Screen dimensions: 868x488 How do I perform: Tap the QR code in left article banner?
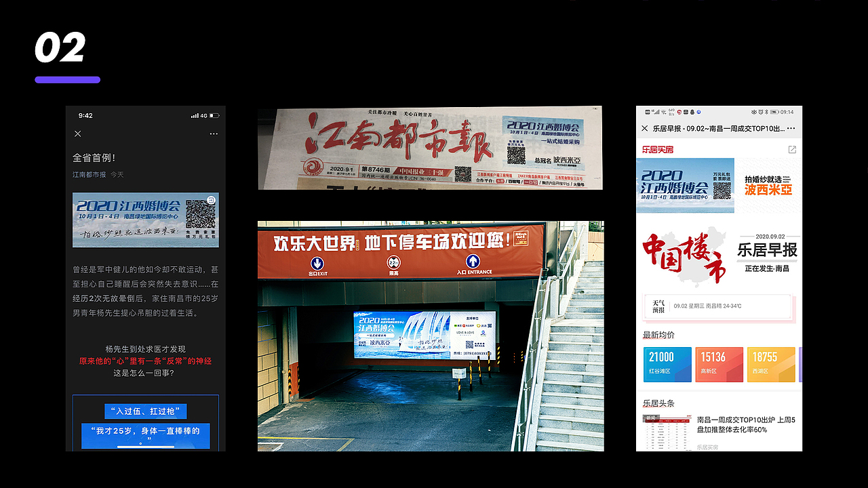(x=200, y=214)
